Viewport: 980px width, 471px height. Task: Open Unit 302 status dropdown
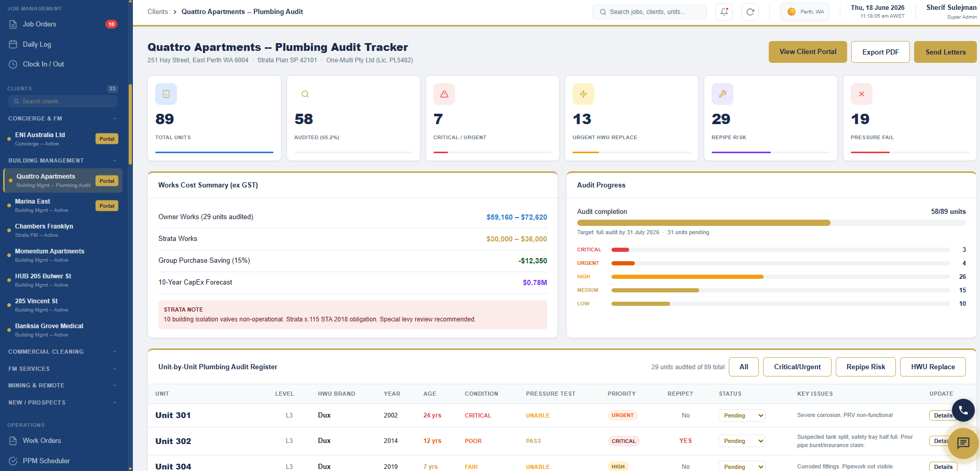click(742, 441)
